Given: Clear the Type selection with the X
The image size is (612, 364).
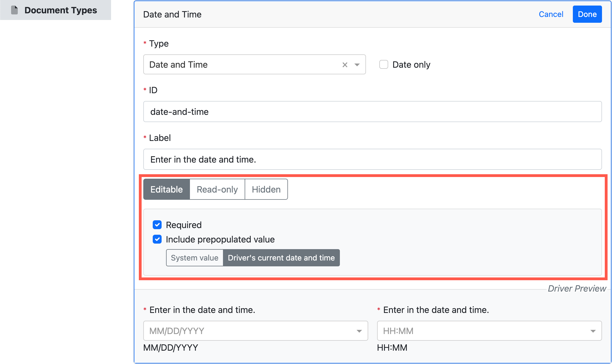Looking at the screenshot, I should coord(345,65).
